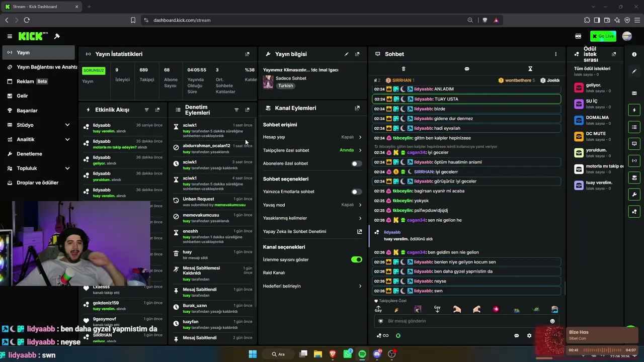Screen dimensions: 644x362
Task: Open Yayın Bağlantısı ve Anahtarı page
Action: click(40, 67)
